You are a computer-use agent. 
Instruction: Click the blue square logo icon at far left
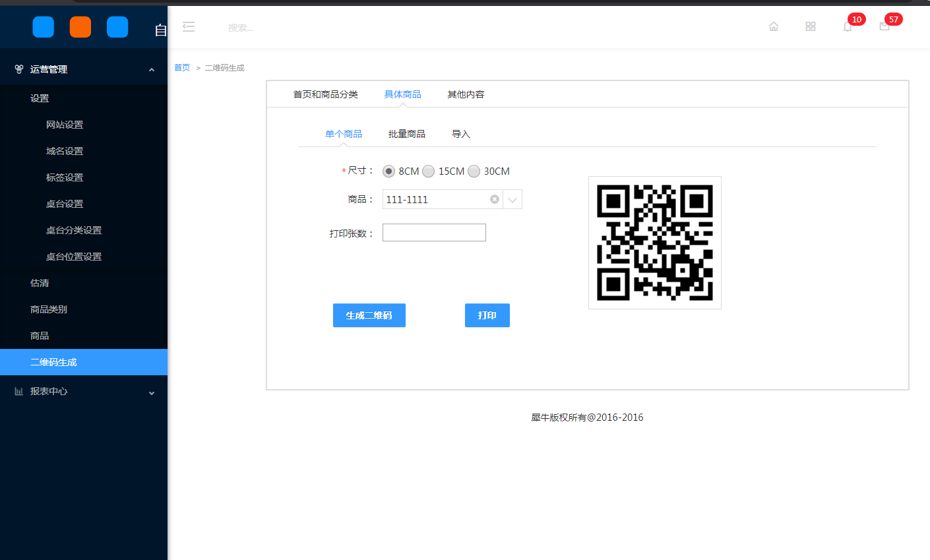click(44, 27)
